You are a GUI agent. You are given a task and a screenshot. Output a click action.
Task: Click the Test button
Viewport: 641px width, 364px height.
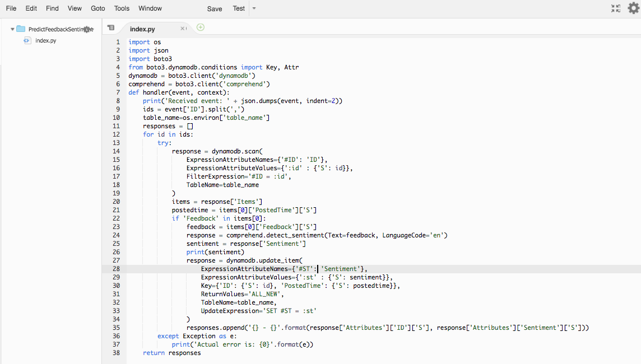pyautogui.click(x=239, y=8)
